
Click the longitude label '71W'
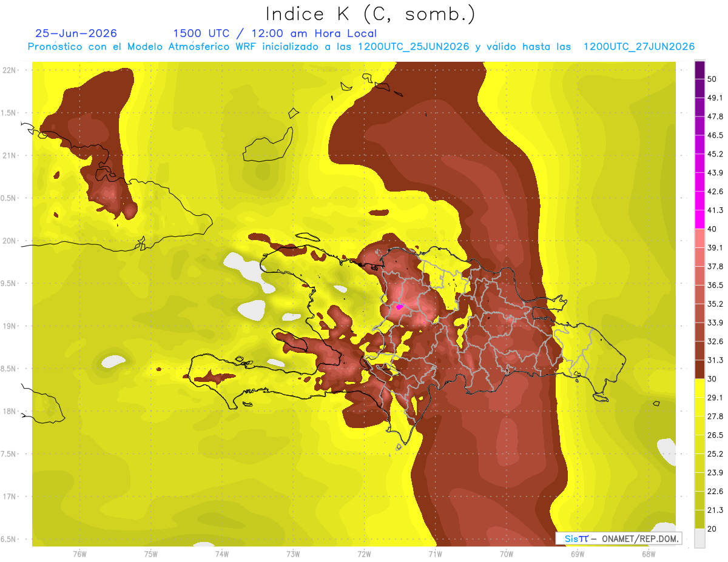[435, 554]
